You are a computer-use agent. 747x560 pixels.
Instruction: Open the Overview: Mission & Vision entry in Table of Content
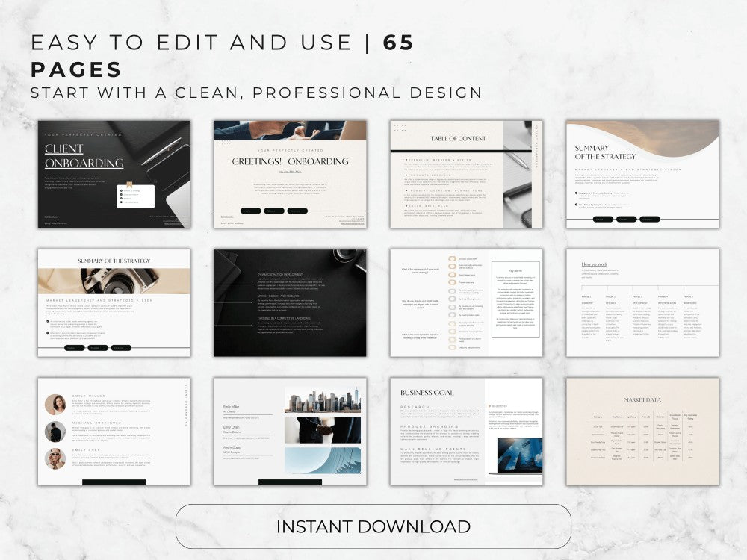(438, 160)
